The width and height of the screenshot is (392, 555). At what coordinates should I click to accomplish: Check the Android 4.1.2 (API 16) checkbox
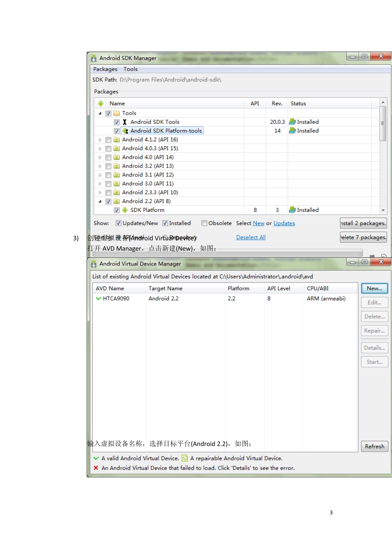[109, 140]
